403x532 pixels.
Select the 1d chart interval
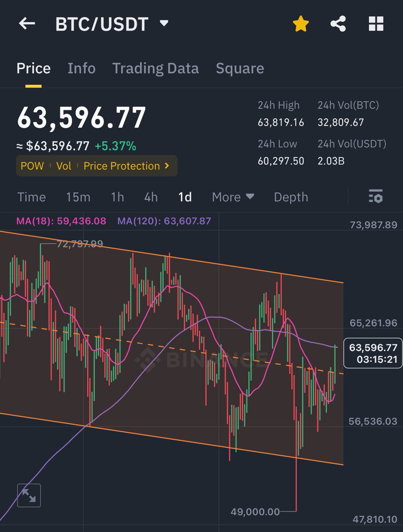(x=185, y=197)
